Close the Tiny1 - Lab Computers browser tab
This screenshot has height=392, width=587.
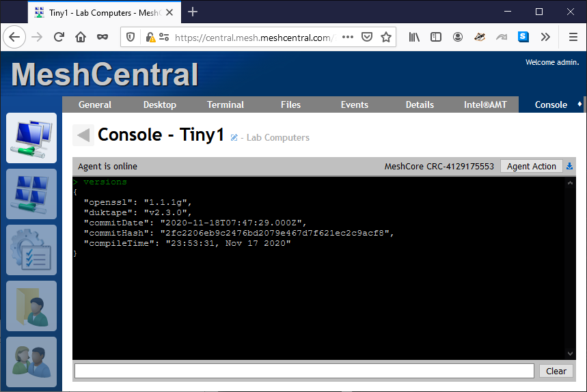pyautogui.click(x=169, y=12)
